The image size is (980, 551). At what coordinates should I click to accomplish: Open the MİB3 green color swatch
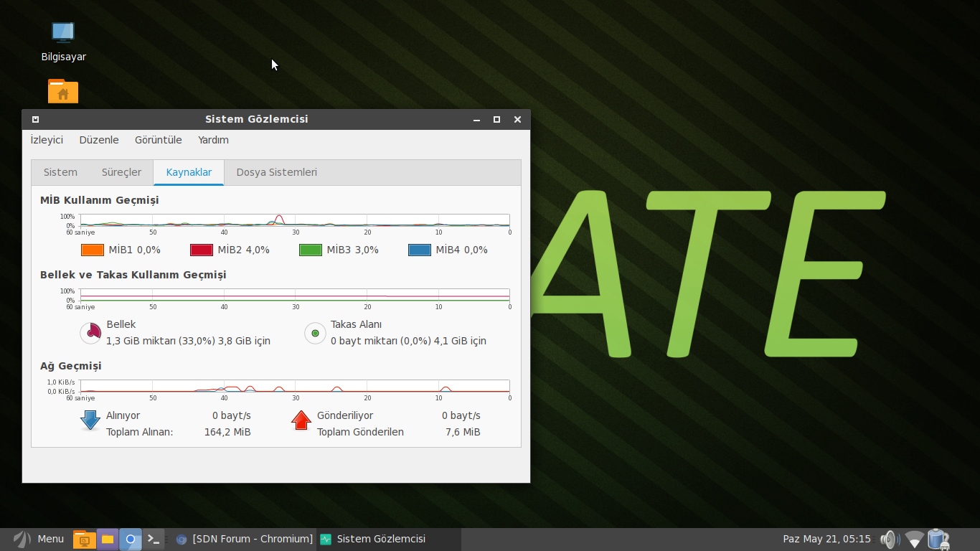(311, 250)
